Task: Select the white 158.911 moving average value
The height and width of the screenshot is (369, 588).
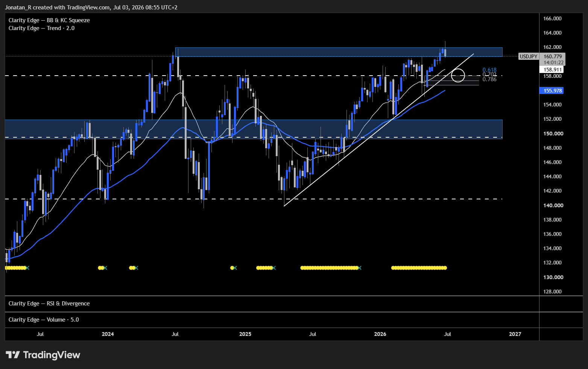Action: (552, 70)
